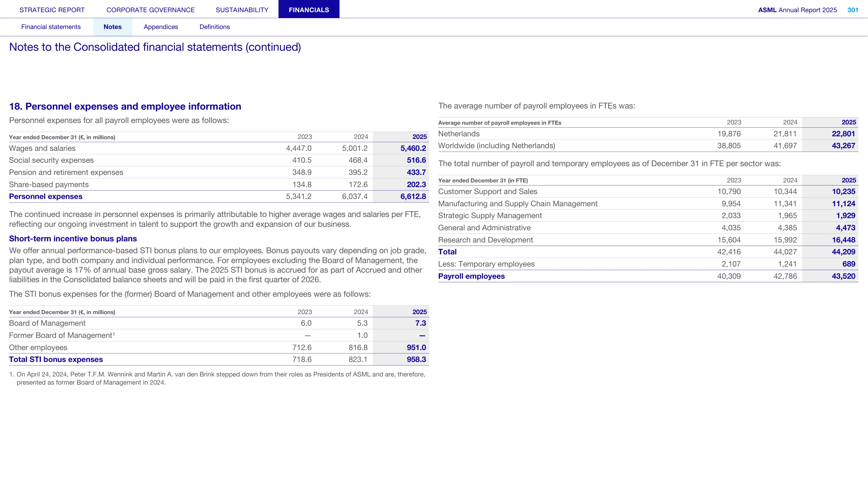The height and width of the screenshot is (489, 868).
Task: Click the Total STI bonus expenses row label
Action: 56,360
